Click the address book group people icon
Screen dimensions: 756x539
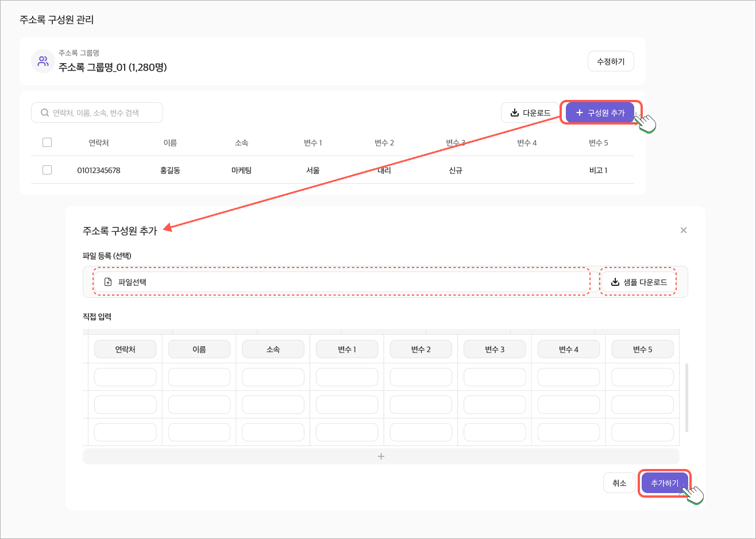coord(43,61)
